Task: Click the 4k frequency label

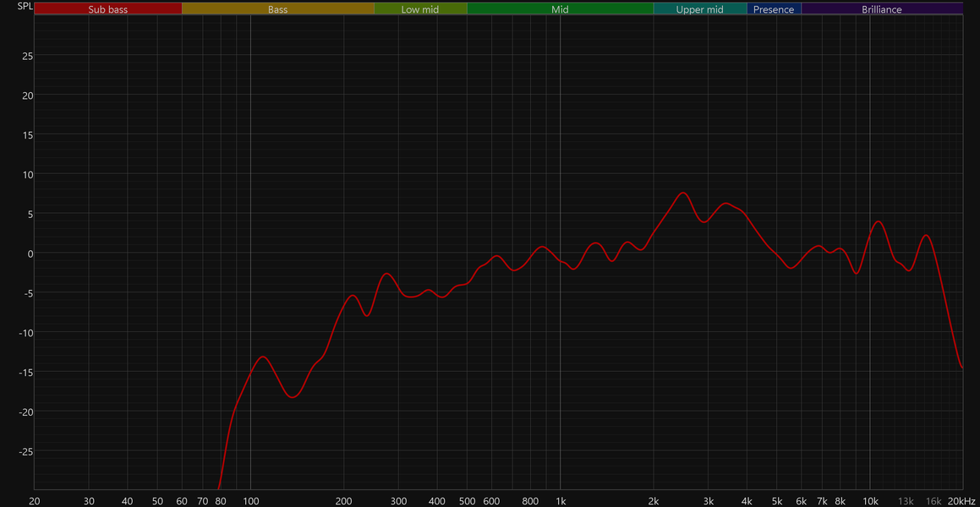Action: pyautogui.click(x=747, y=501)
